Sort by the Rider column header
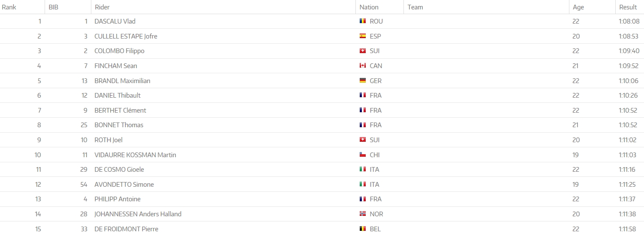Viewport: 644px width, 236px height. [x=102, y=7]
